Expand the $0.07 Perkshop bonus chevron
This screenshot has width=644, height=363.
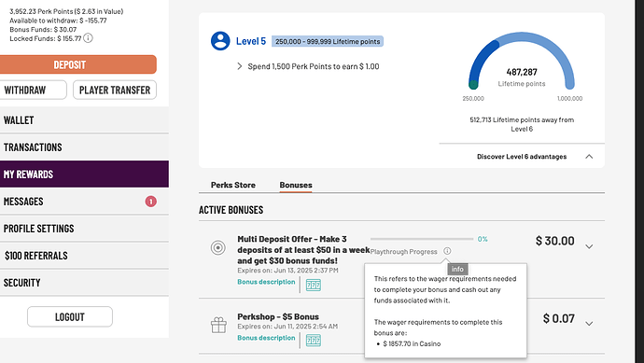[x=589, y=324]
